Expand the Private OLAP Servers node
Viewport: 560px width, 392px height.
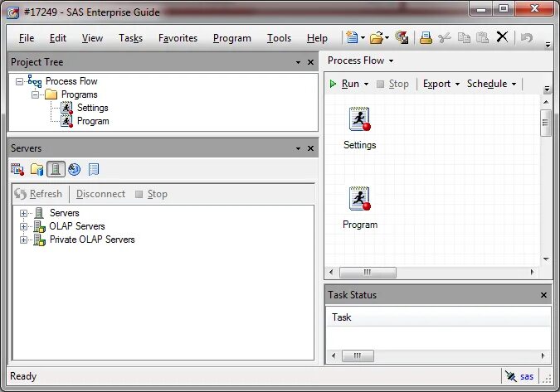(23, 240)
